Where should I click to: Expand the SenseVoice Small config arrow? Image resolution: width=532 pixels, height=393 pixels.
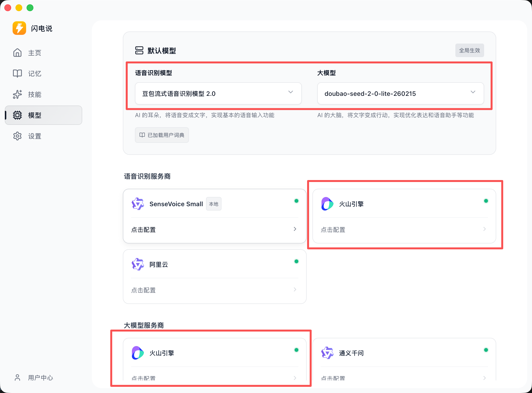(x=295, y=229)
